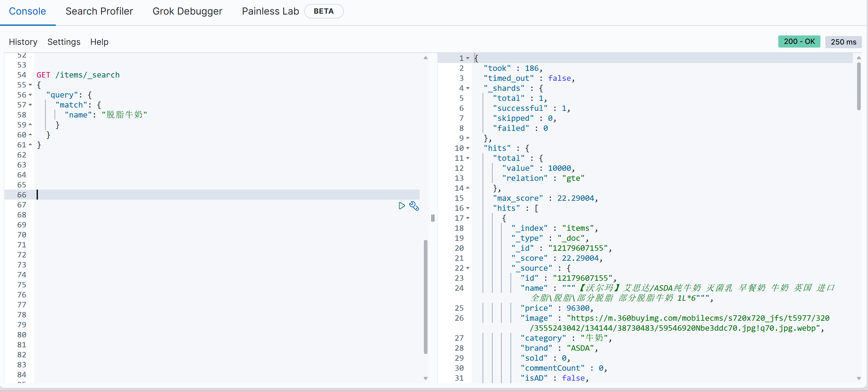Open the Grok Debugger tab

[187, 11]
